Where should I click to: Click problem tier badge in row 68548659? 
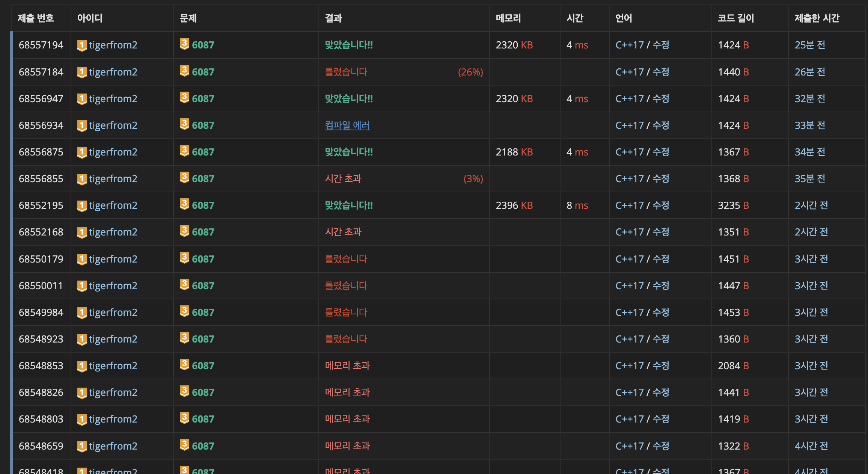click(184, 445)
